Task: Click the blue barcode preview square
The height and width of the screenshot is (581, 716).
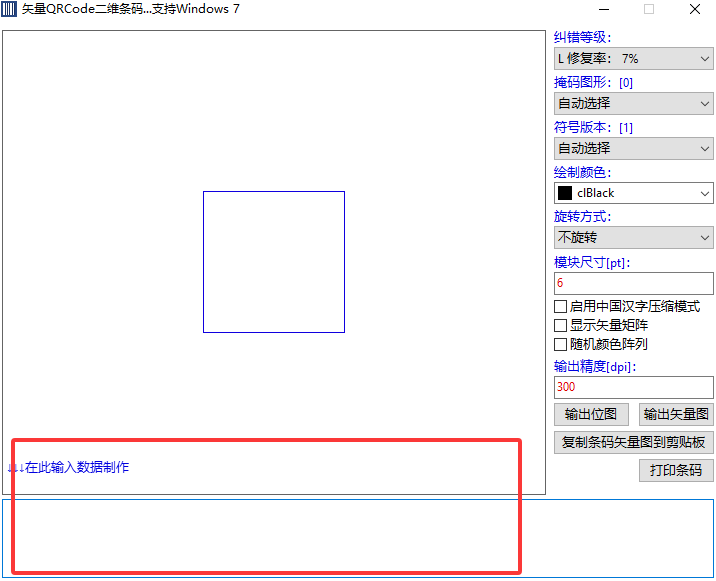Action: click(x=274, y=262)
